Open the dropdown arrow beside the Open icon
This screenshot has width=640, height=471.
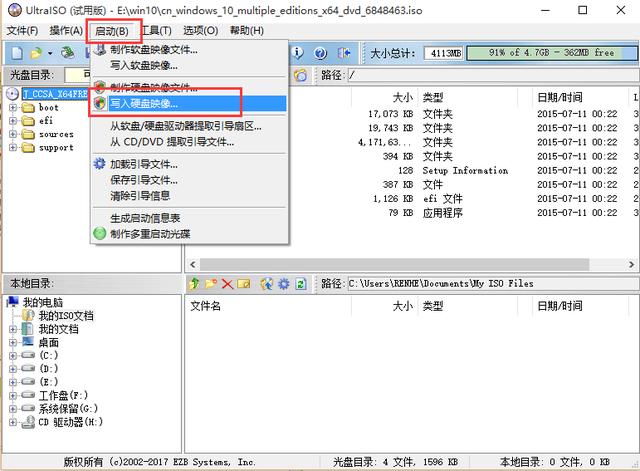coord(50,53)
